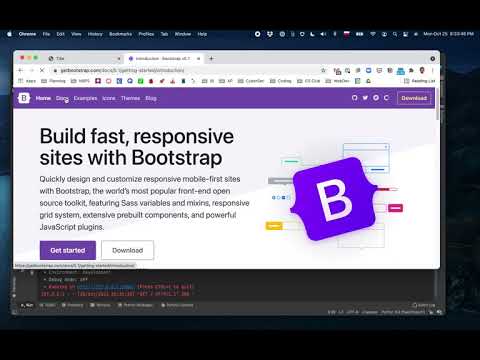This screenshot has width=480, height=360.
Task: Open the Extensions puzzle icon
Action: [x=411, y=70]
